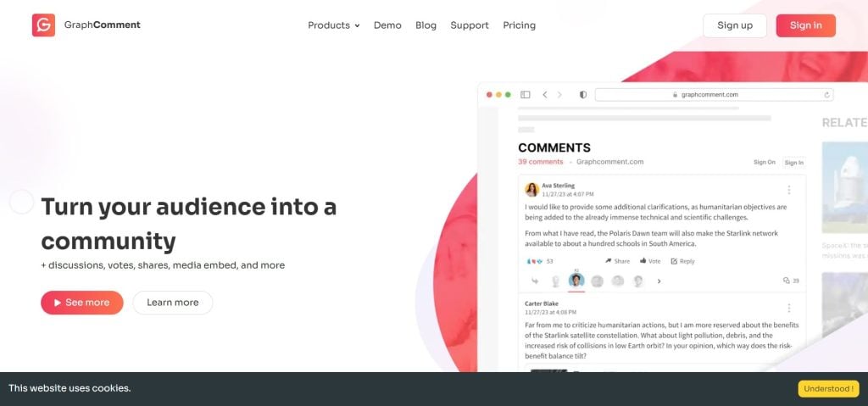Screen dimensions: 868x406
Task: Open the Blog navigation link
Action: (426, 25)
